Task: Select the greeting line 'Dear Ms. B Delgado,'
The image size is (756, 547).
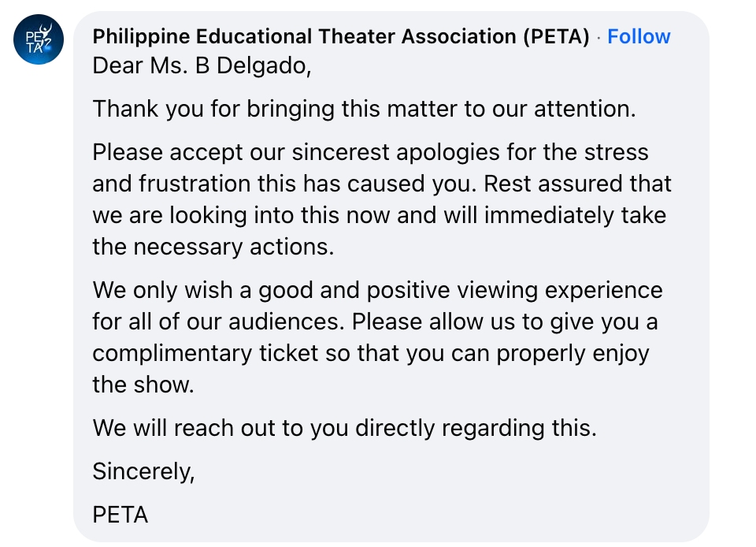Action: coord(202,66)
